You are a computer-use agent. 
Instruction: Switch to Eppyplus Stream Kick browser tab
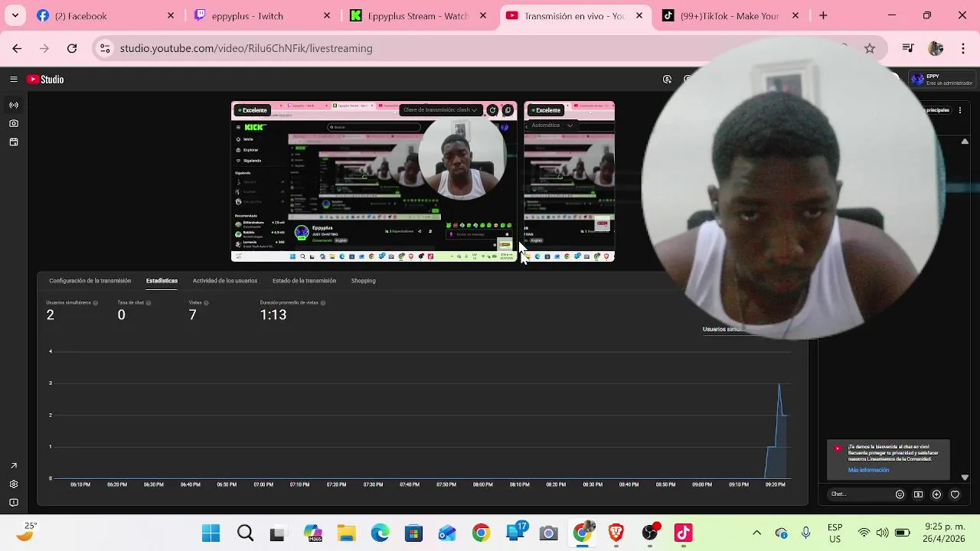(418, 15)
